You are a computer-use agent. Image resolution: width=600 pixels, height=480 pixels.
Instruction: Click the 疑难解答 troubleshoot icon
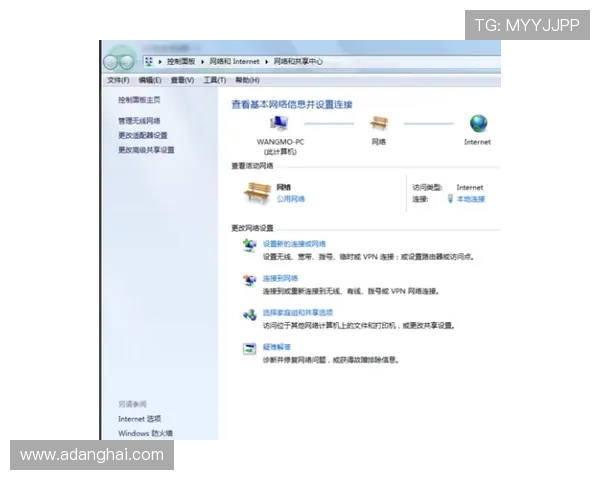249,349
